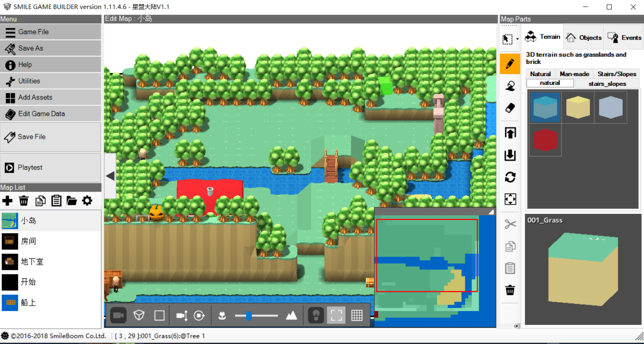Click the perspective cube view icon
The image size is (644, 344).
point(139,315)
